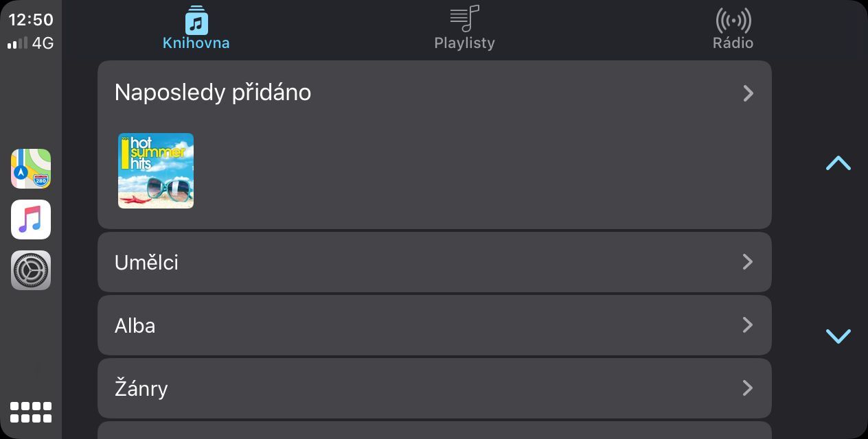Tap the Playlisty music-list icon
This screenshot has height=439, width=868.
(x=464, y=19)
